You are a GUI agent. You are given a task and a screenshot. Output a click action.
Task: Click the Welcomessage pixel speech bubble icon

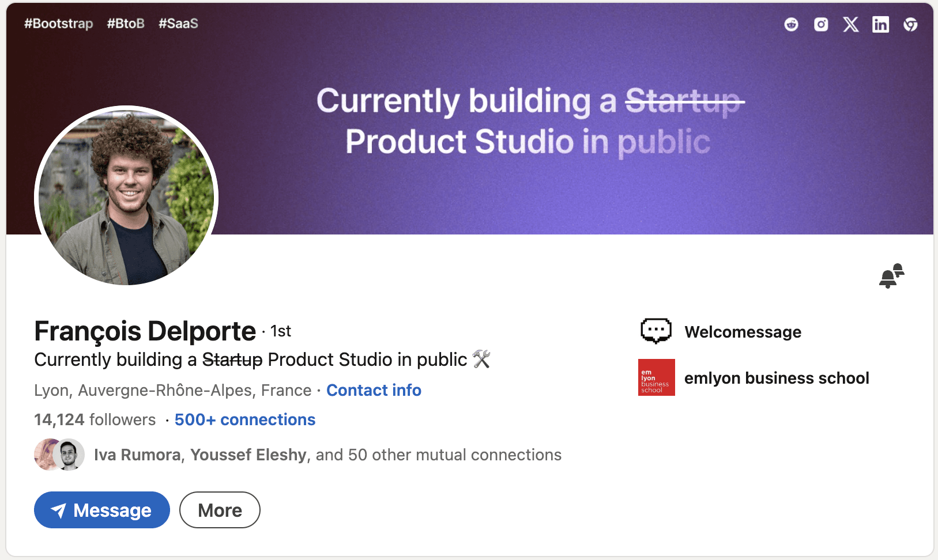point(656,331)
